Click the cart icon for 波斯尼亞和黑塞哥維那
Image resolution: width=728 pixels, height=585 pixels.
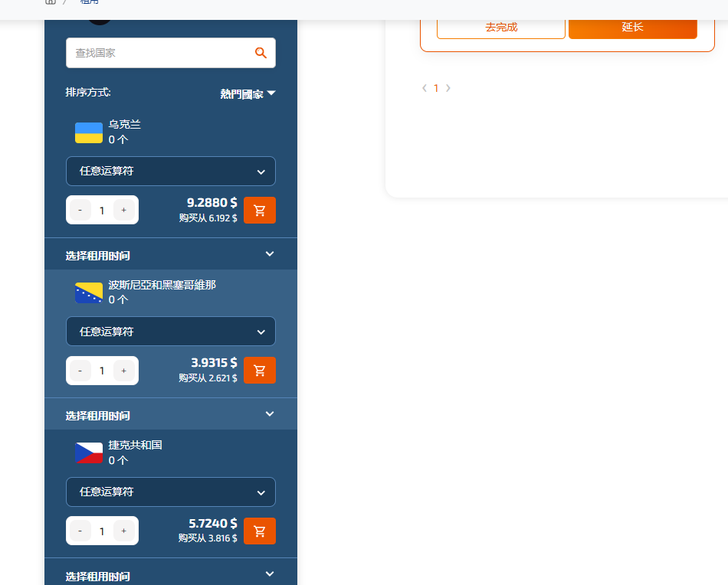pyautogui.click(x=259, y=370)
